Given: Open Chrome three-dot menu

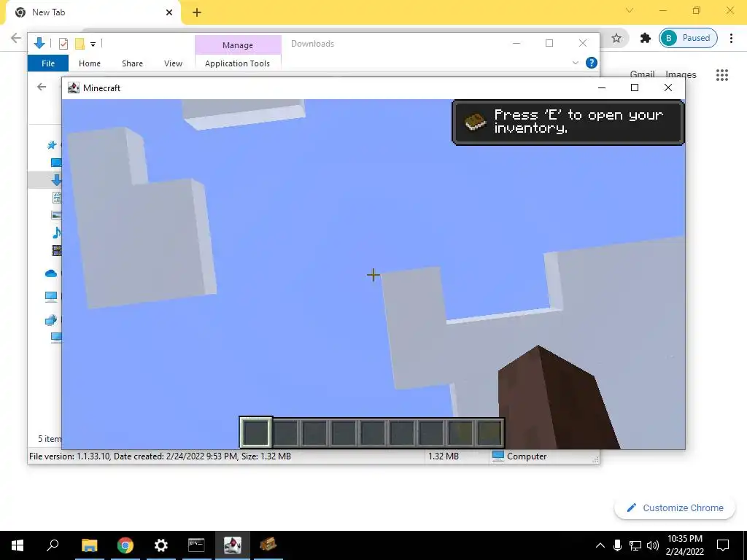Looking at the screenshot, I should click(731, 38).
